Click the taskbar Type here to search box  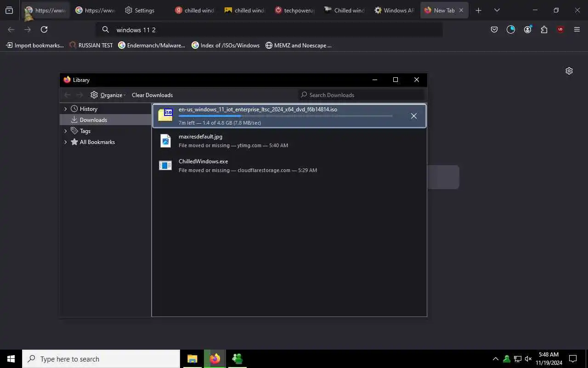tap(101, 359)
